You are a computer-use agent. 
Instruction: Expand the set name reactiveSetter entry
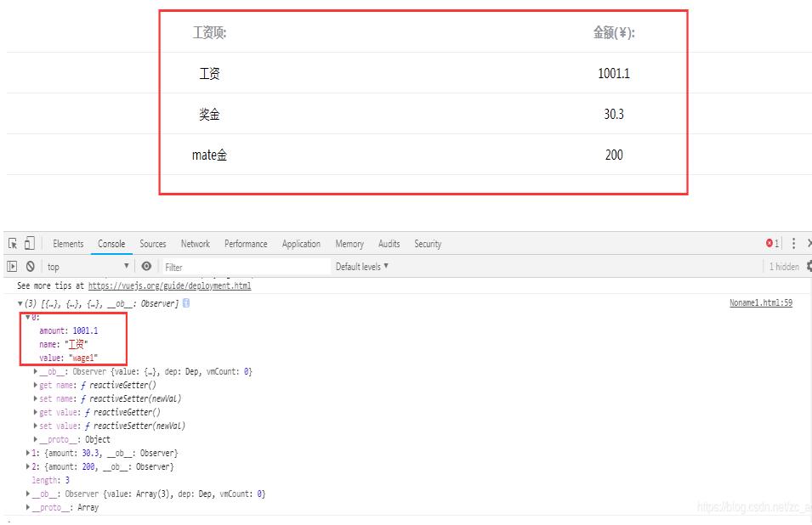pos(35,398)
